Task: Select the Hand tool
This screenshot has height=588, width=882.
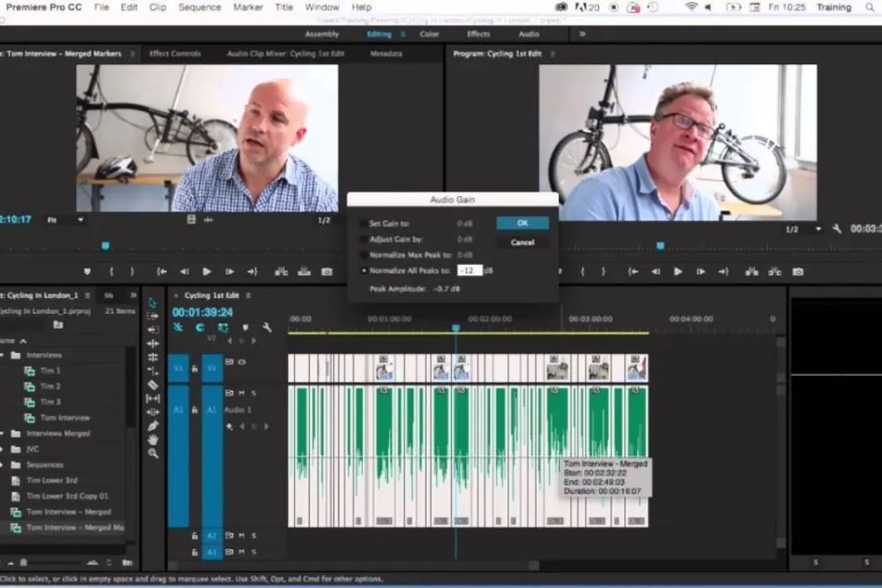Action: pyautogui.click(x=153, y=440)
